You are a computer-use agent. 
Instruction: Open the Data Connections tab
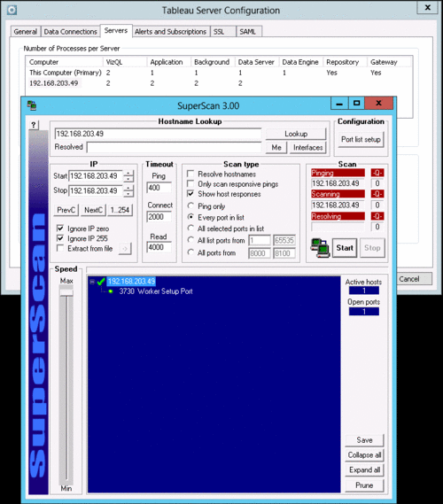(x=70, y=32)
